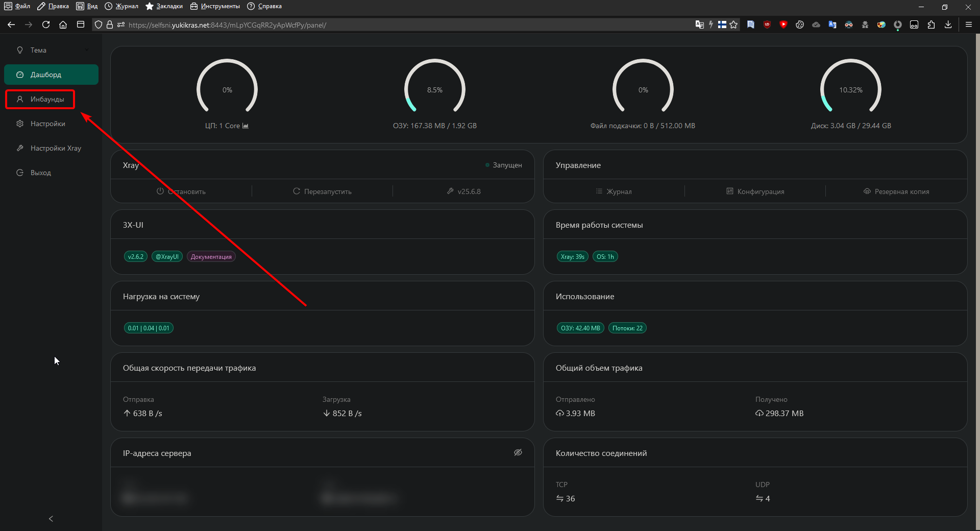Expand the Тема theme dropdown

pyautogui.click(x=51, y=50)
